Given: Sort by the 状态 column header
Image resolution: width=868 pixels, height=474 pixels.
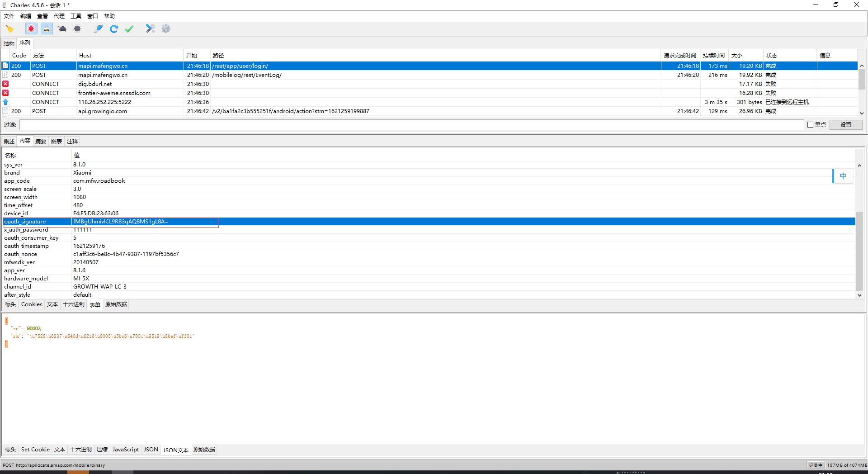Looking at the screenshot, I should coord(790,56).
